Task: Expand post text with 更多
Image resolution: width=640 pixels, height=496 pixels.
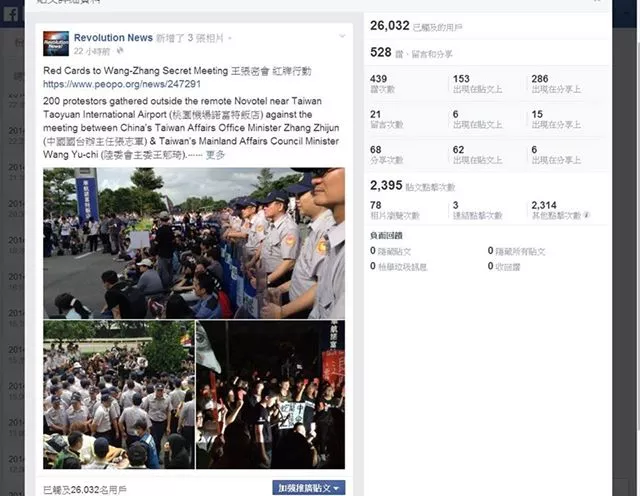Action: click(x=215, y=155)
